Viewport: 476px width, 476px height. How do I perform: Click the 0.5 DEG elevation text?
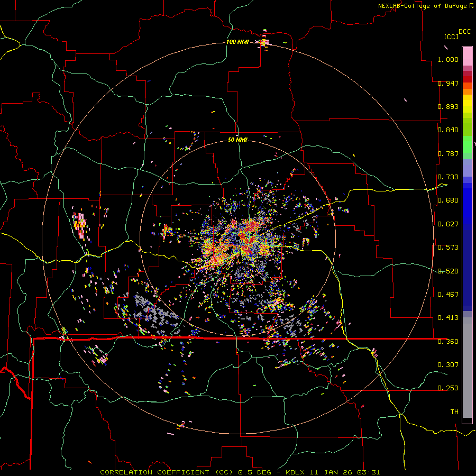[256, 472]
